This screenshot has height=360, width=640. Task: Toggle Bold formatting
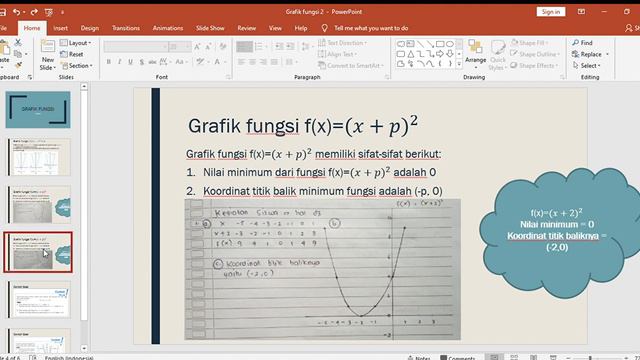109,62
